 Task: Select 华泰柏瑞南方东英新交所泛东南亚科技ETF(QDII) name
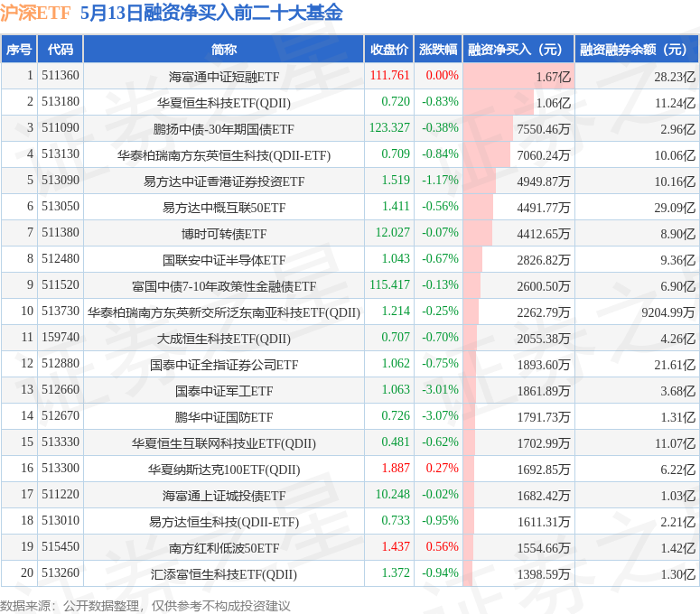(x=224, y=312)
